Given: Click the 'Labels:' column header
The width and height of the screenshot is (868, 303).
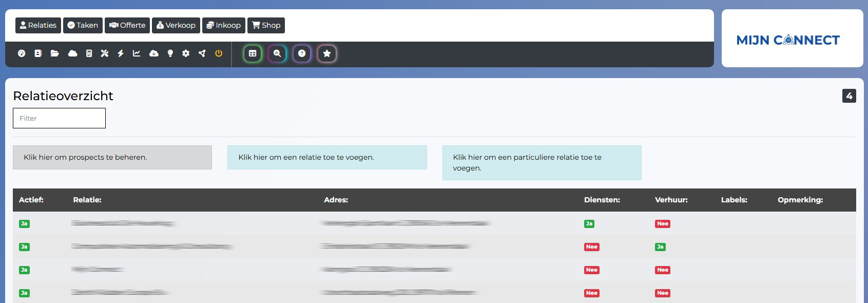Looking at the screenshot, I should tap(734, 200).
